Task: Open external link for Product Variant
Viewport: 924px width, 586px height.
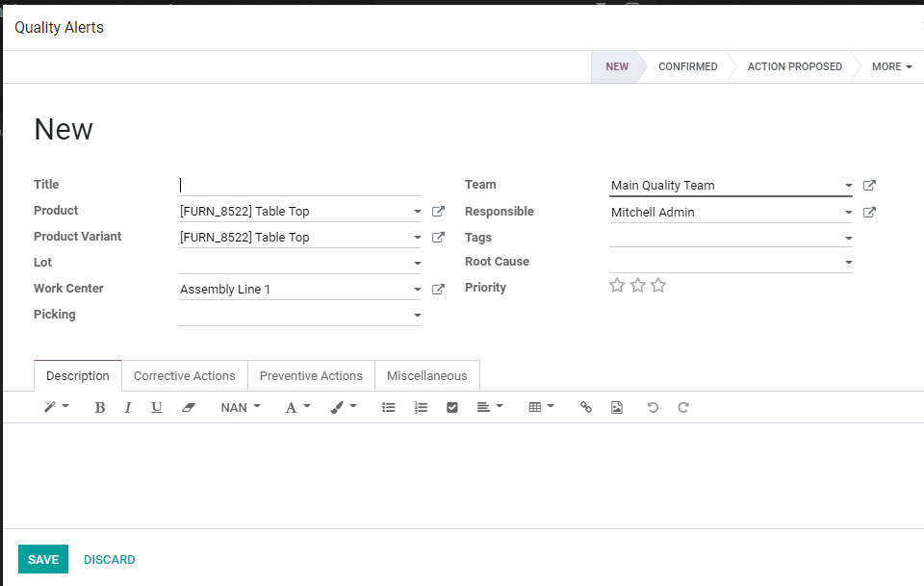Action: 438,237
